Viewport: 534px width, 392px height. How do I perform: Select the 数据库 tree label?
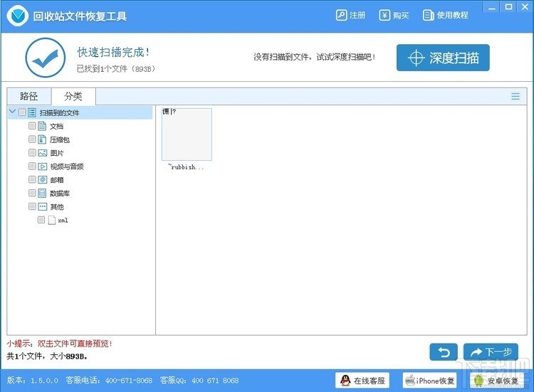[x=60, y=194]
